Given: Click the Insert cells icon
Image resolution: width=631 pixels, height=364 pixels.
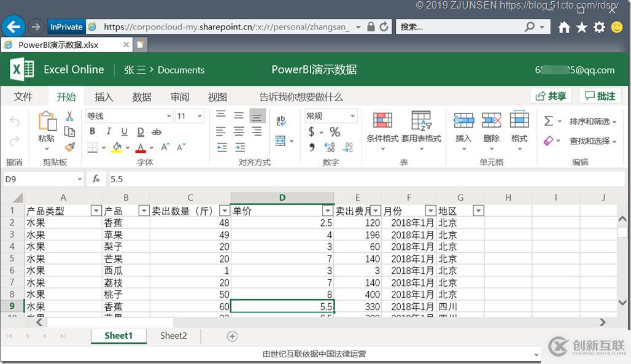Looking at the screenshot, I should [463, 120].
